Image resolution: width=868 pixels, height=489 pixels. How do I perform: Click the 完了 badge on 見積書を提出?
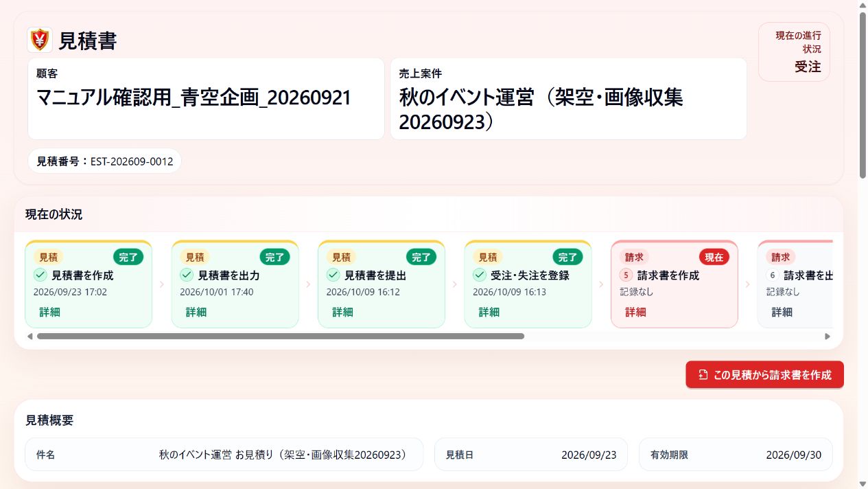[x=421, y=257]
